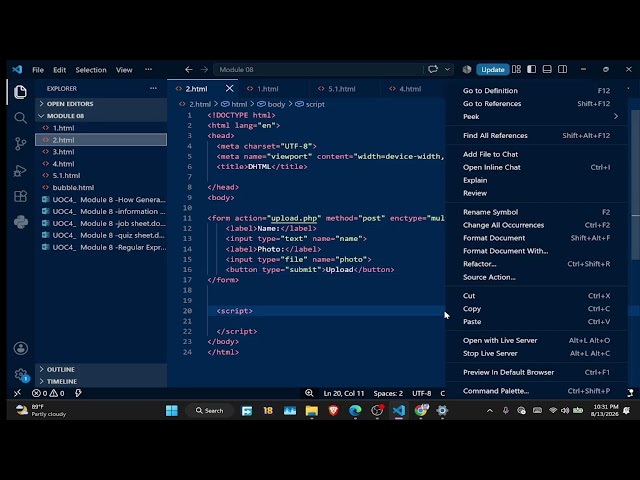Open the Extensions view
This screenshot has height=480, width=640.
coord(20,196)
